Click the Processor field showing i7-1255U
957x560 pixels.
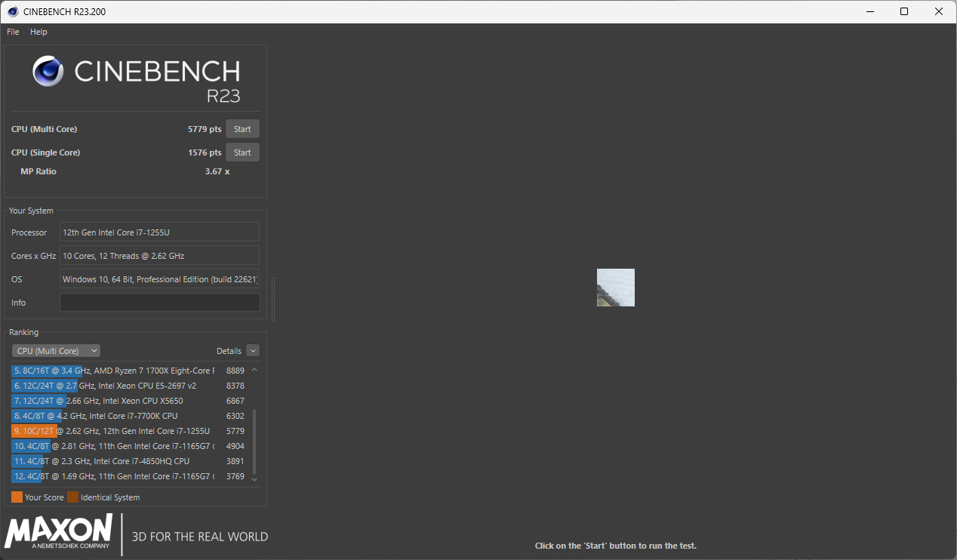coord(160,232)
